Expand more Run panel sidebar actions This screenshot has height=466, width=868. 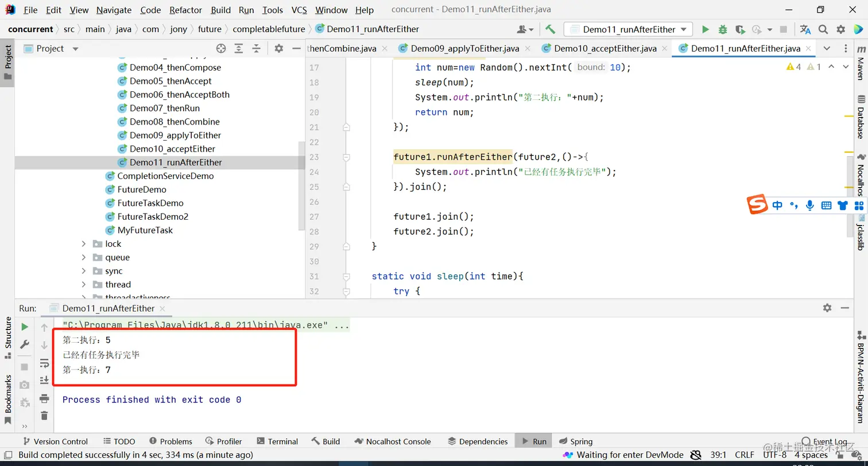pos(25,426)
